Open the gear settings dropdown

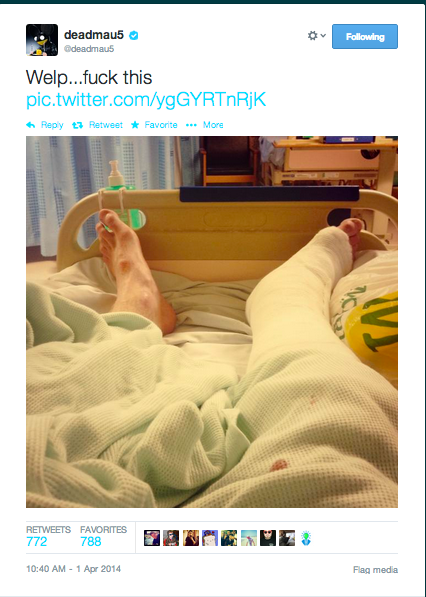point(316,36)
